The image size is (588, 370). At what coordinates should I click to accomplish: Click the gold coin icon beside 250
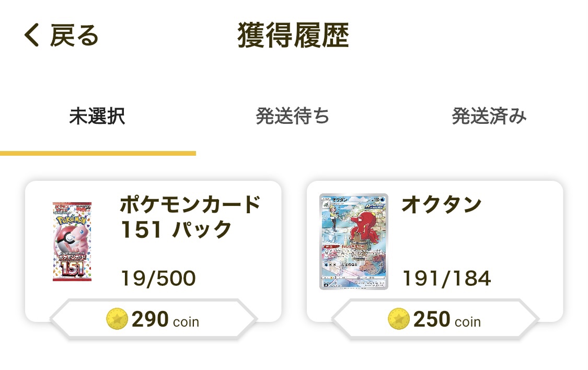(x=399, y=319)
